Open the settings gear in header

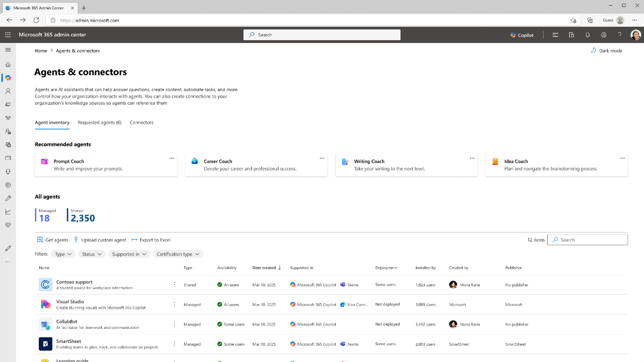[x=603, y=35]
